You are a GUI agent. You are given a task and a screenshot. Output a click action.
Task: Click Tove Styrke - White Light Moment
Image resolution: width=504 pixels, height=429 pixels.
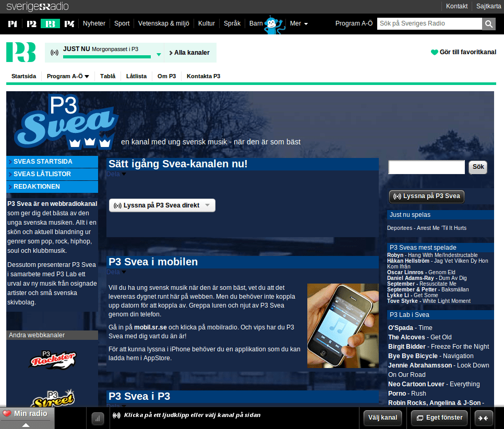pos(428,301)
